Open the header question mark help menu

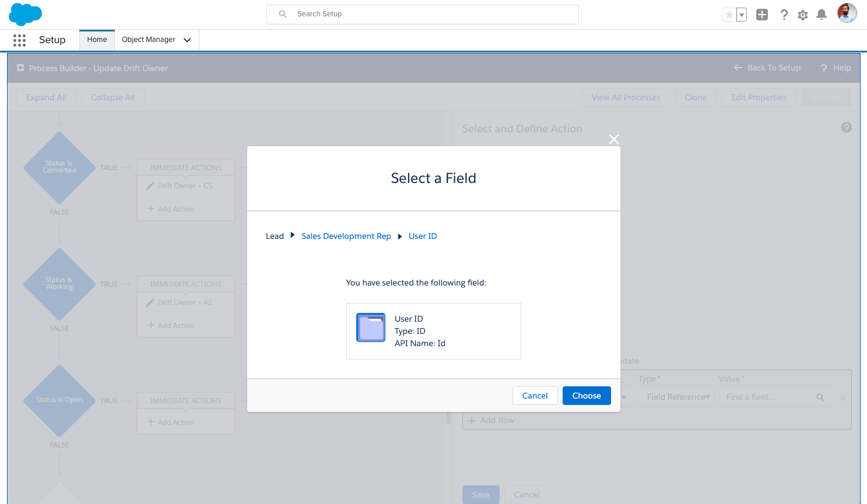click(784, 15)
